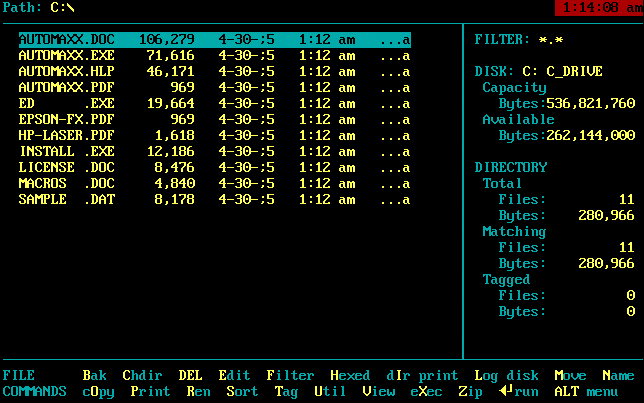This screenshot has height=403, width=644.
Task: Choose the Bak command
Action: (94, 375)
